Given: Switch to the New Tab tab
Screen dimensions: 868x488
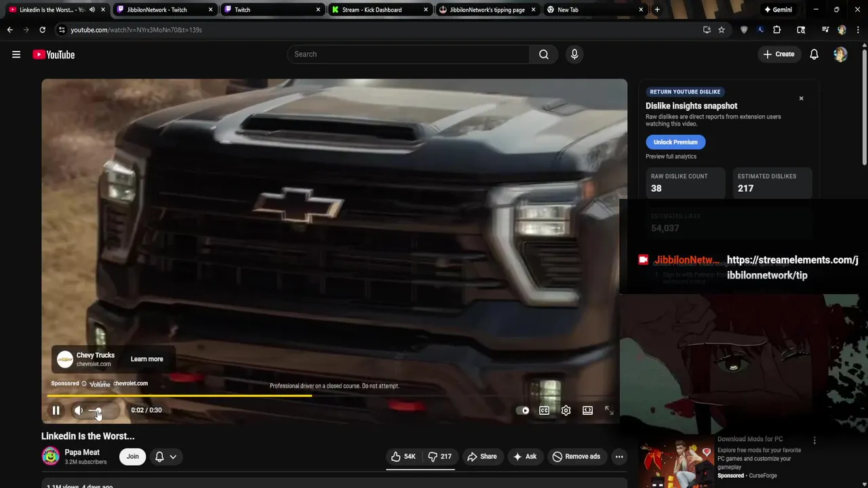Looking at the screenshot, I should click(x=594, y=9).
